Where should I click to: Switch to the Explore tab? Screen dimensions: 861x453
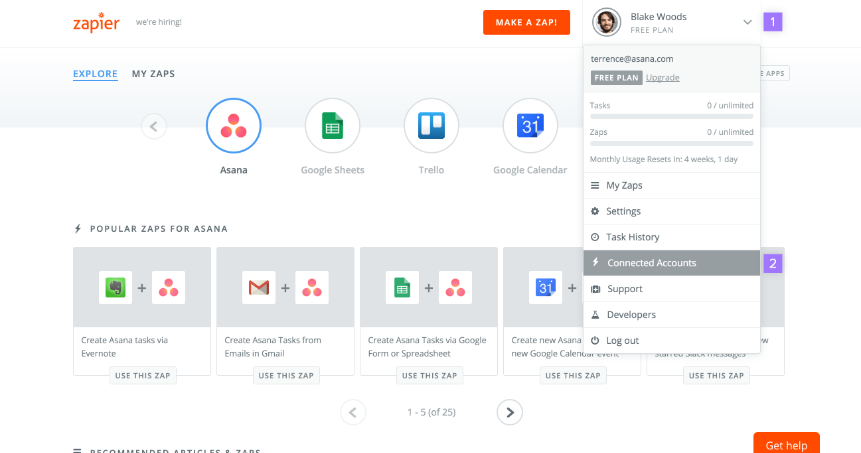tap(96, 74)
